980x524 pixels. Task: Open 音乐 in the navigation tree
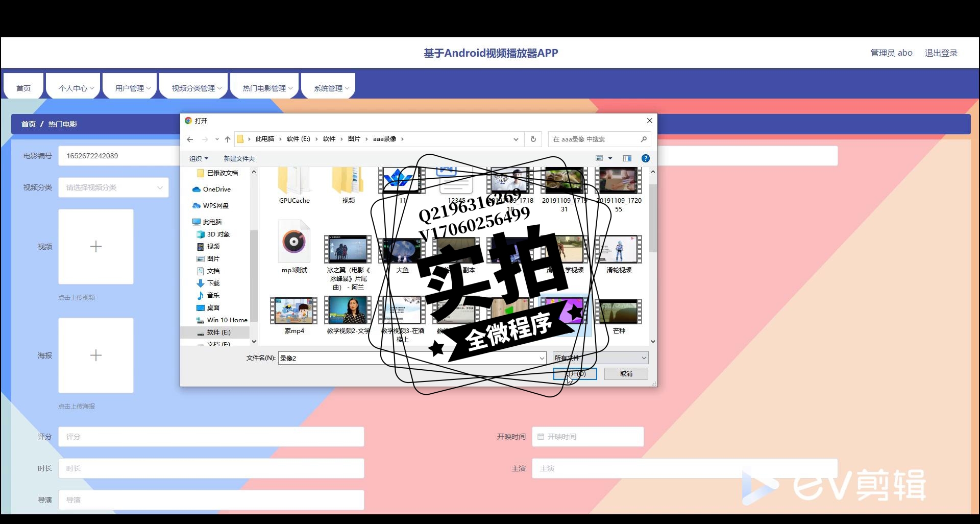tap(208, 295)
